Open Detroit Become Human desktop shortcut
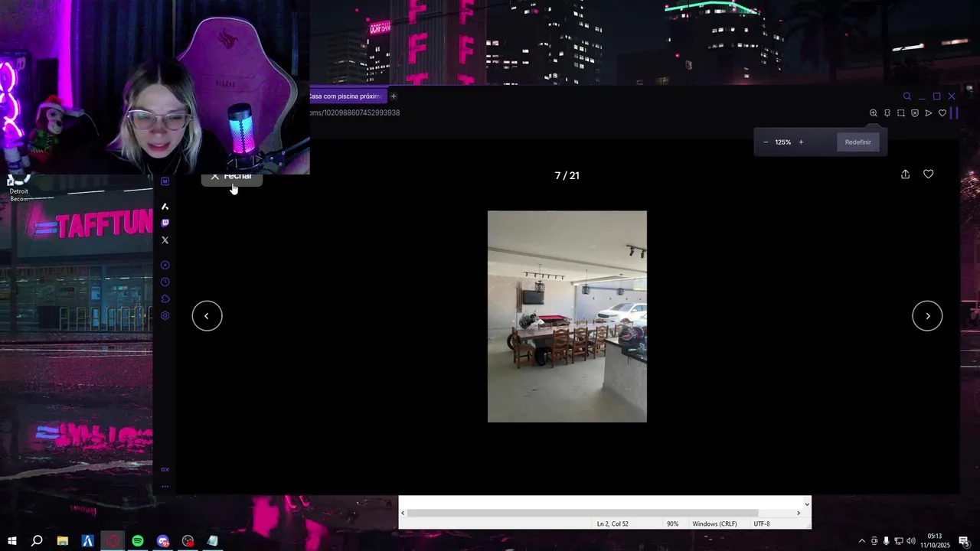980x551 pixels. 18,188
